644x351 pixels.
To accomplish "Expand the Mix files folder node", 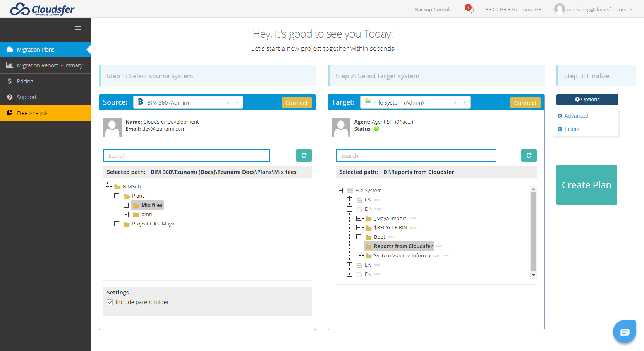I will pyautogui.click(x=126, y=205).
